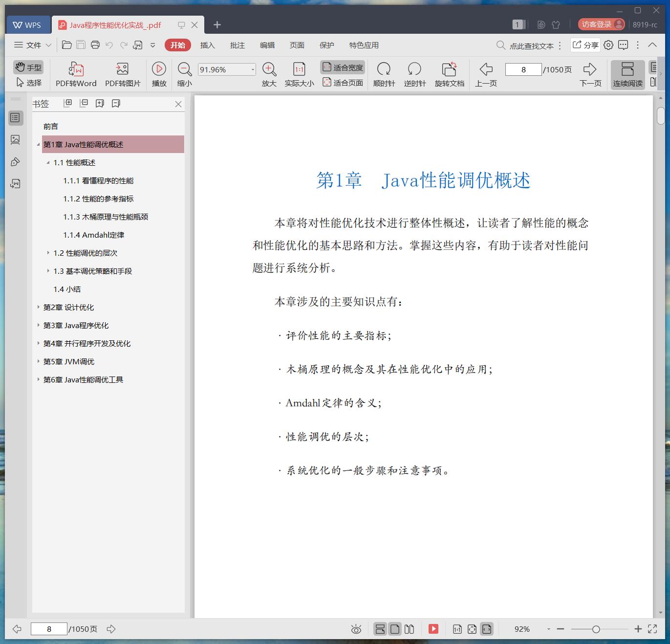
Task: Open bookmark 1.1.4 Amdahl定律
Action: (x=94, y=235)
